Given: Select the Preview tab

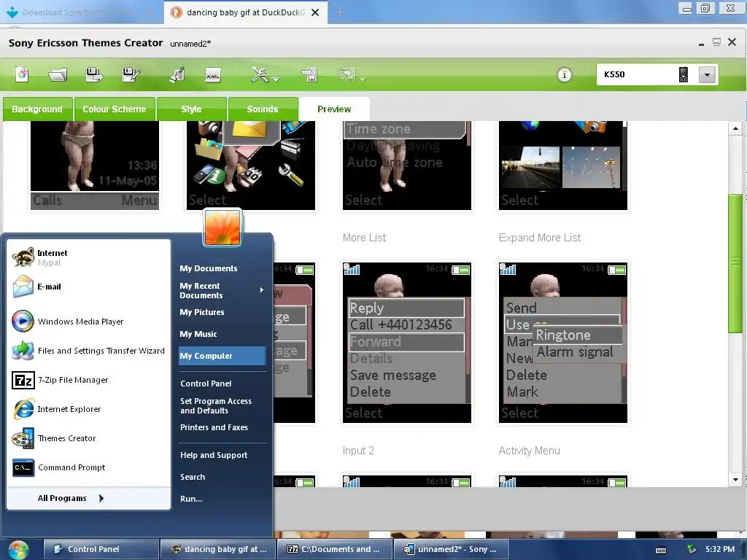Looking at the screenshot, I should click(x=334, y=109).
